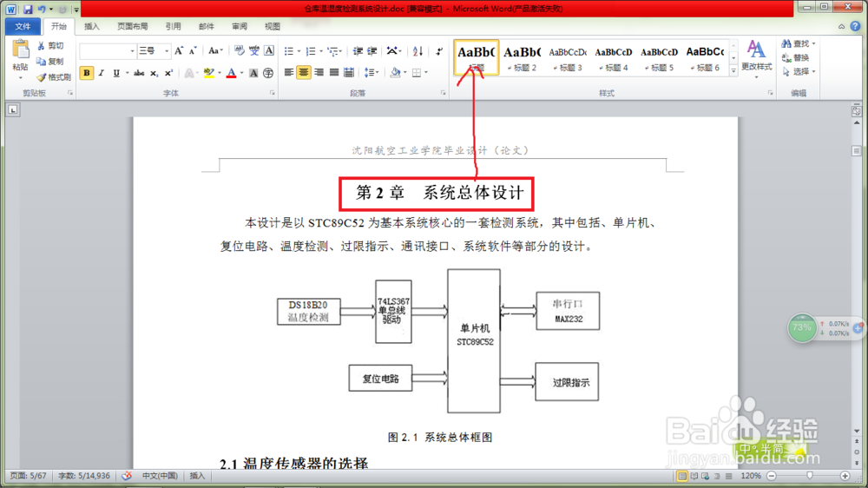The image size is (868, 488).
Task: Click the Phonetic Guide (wén) icon
Action: (x=254, y=51)
